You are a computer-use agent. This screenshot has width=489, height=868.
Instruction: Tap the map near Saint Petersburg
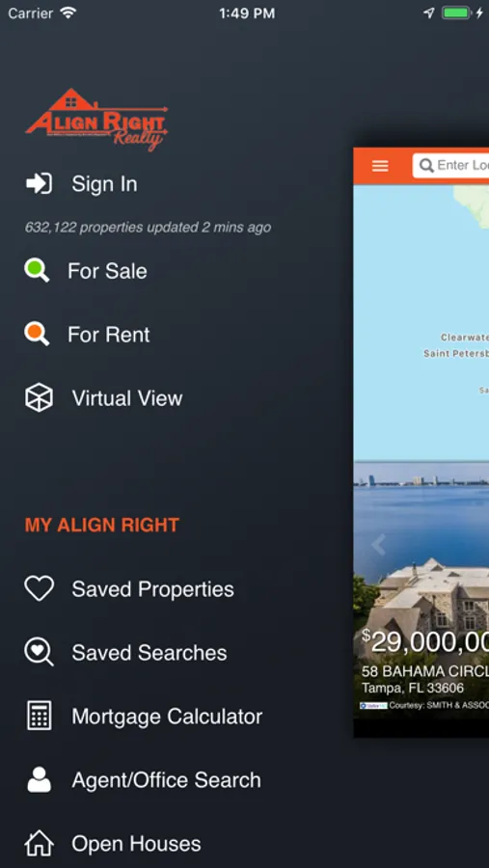(x=456, y=353)
